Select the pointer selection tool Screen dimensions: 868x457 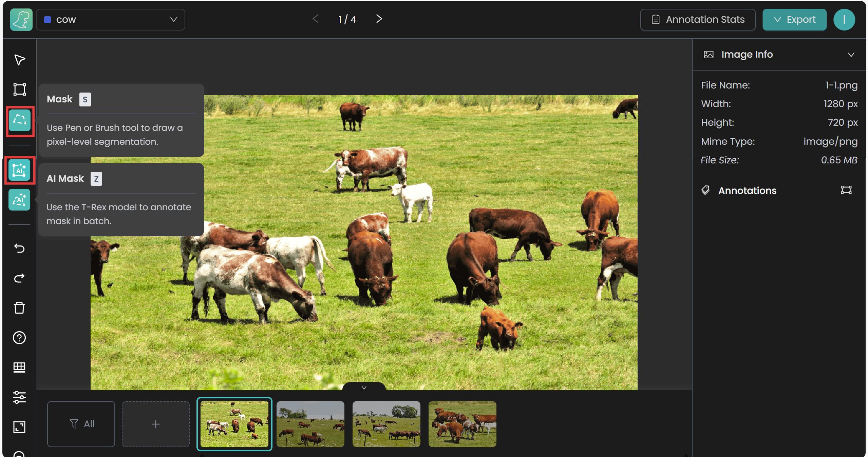pos(19,60)
